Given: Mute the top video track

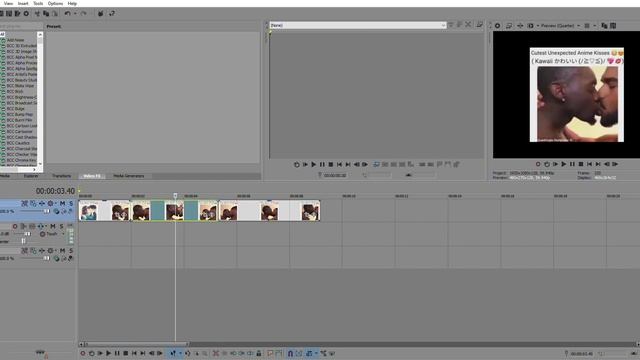Looking at the screenshot, I should pyautogui.click(x=62, y=203).
